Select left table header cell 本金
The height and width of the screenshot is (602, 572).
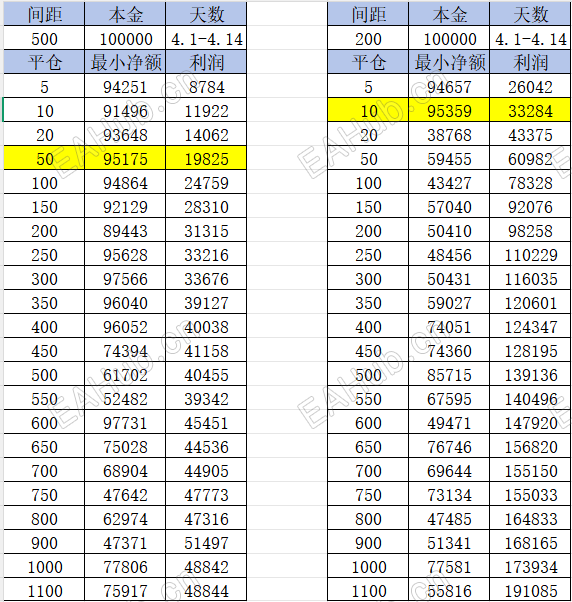[x=125, y=14]
